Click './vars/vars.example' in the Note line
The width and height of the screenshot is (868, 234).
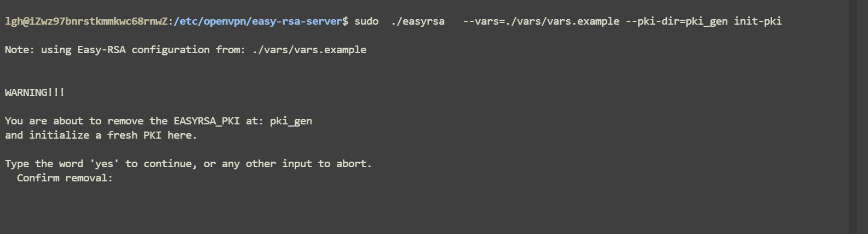point(309,50)
